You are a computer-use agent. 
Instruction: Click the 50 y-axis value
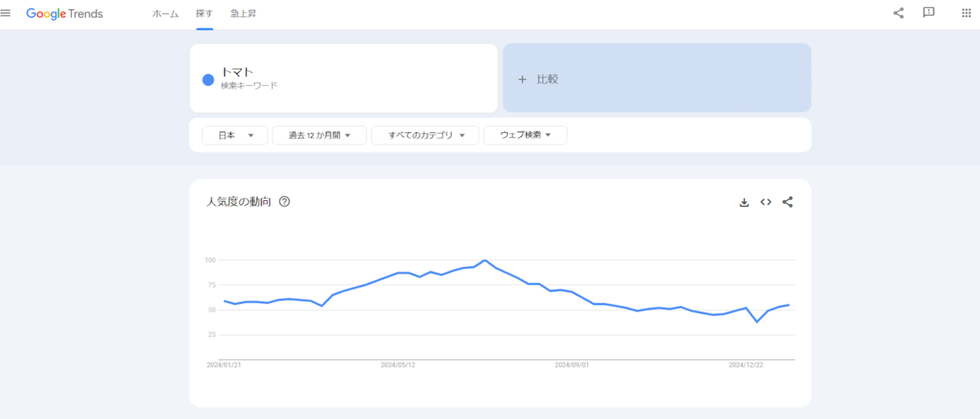pyautogui.click(x=211, y=310)
